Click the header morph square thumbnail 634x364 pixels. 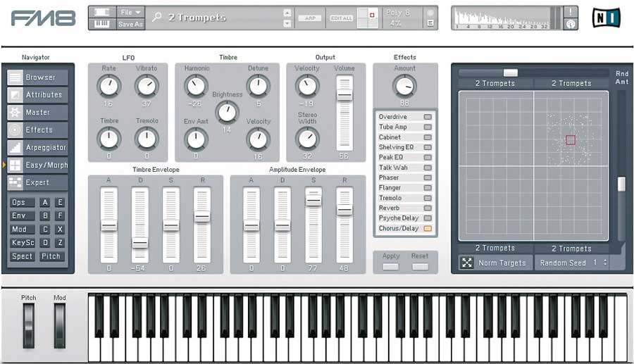coord(368,18)
